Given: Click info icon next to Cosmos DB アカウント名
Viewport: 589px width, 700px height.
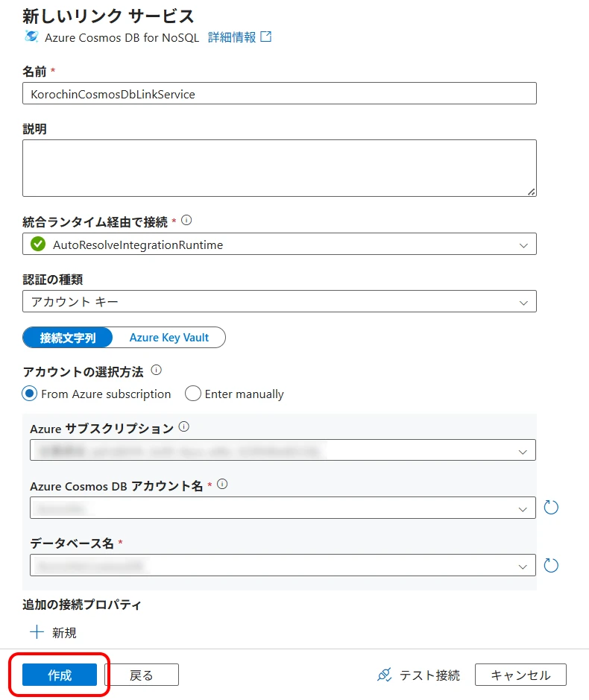Looking at the screenshot, I should pos(221,485).
